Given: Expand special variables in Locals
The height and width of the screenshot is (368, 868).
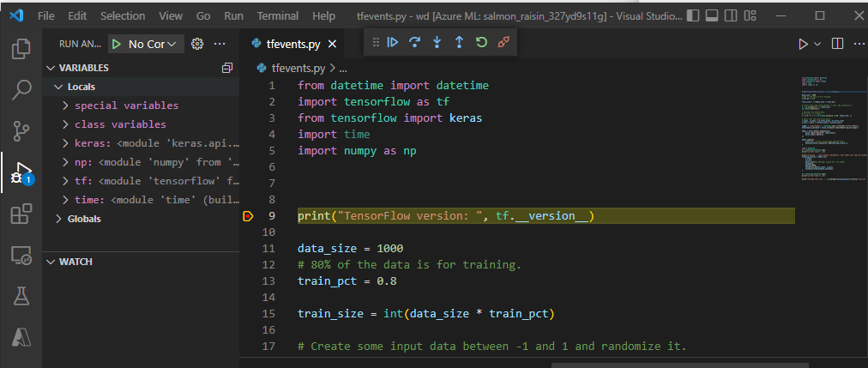Looking at the screenshot, I should 126,106.
